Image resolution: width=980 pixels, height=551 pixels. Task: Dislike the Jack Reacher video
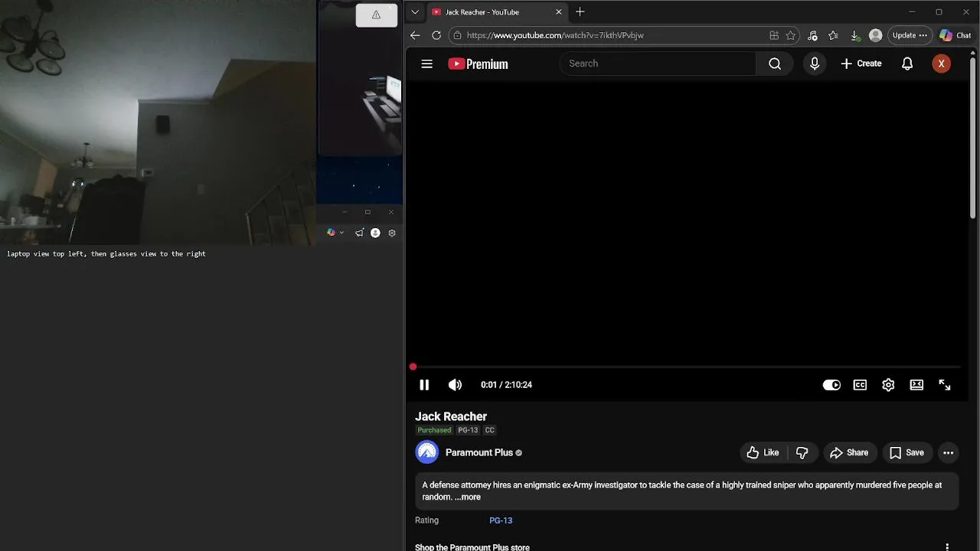pyautogui.click(x=802, y=452)
